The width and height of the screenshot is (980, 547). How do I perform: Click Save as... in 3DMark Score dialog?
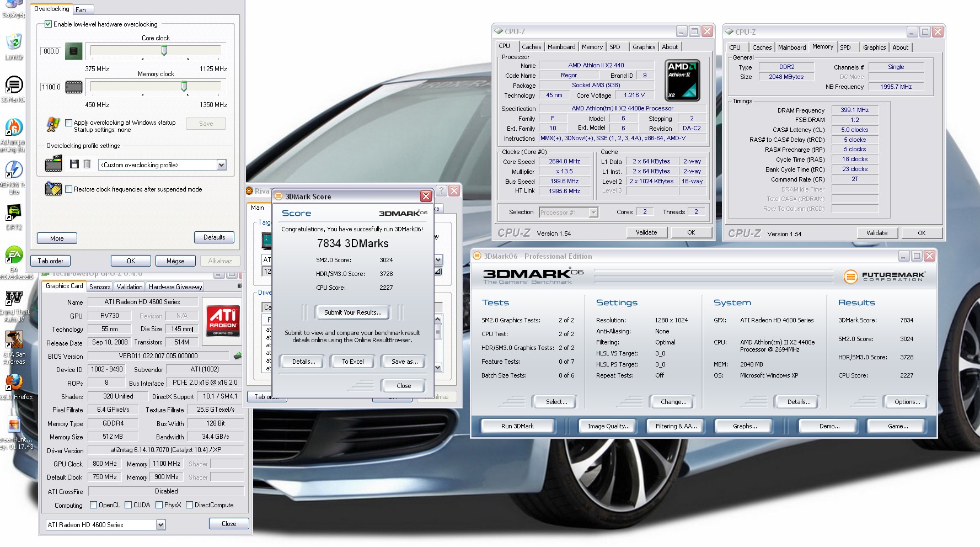tap(404, 362)
